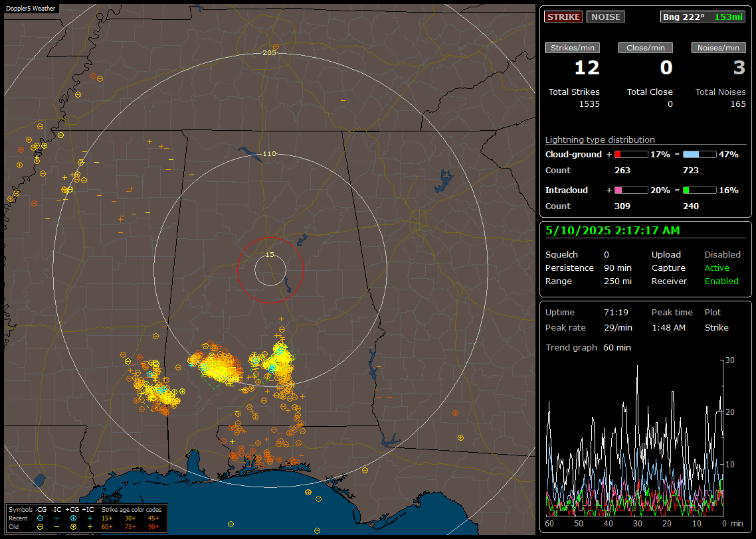The height and width of the screenshot is (539, 756).
Task: Select the Strikes/min header button
Action: [x=572, y=48]
